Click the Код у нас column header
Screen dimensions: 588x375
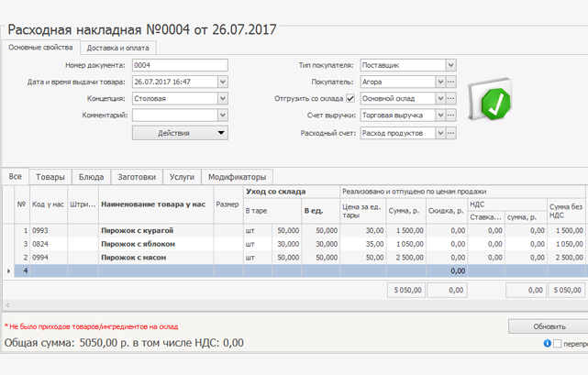(49, 204)
